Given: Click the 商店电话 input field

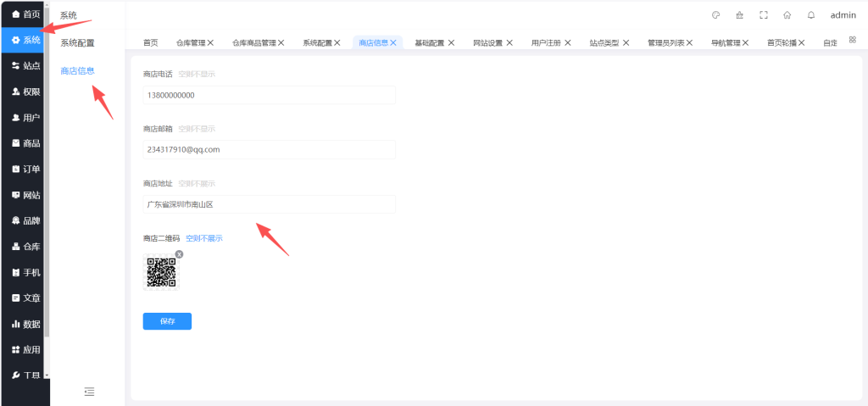Looking at the screenshot, I should pos(269,95).
